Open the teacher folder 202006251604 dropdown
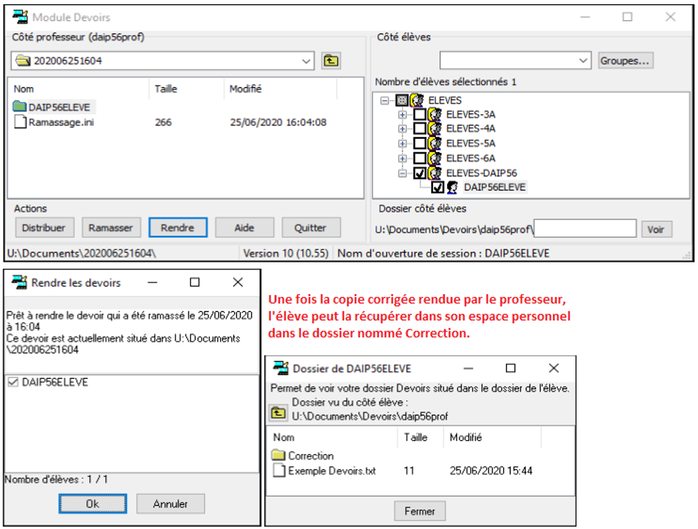 (306, 61)
